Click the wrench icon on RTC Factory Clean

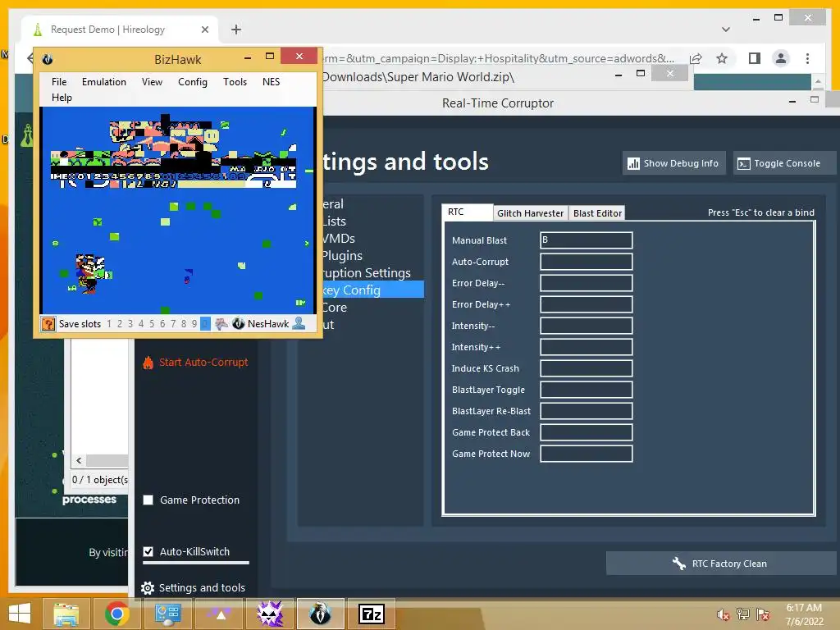coord(678,563)
